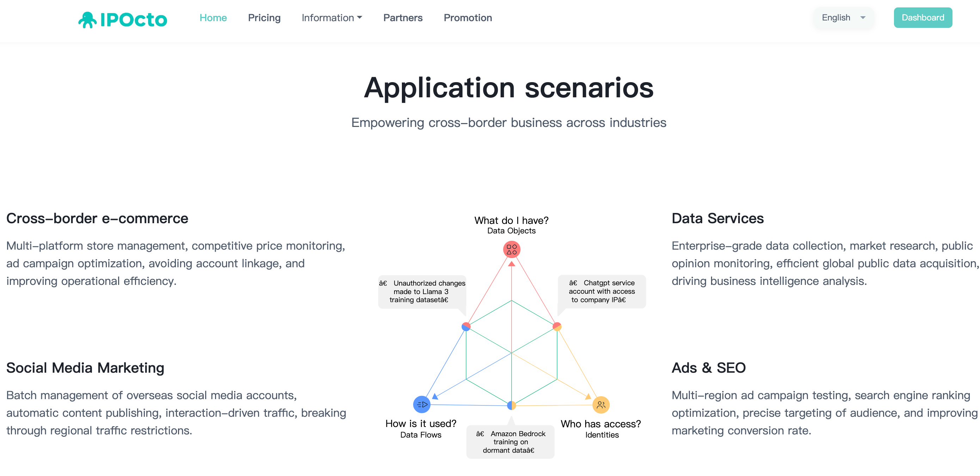The height and width of the screenshot is (476, 980).
Task: Click the red Data Objects icon
Action: (511, 250)
